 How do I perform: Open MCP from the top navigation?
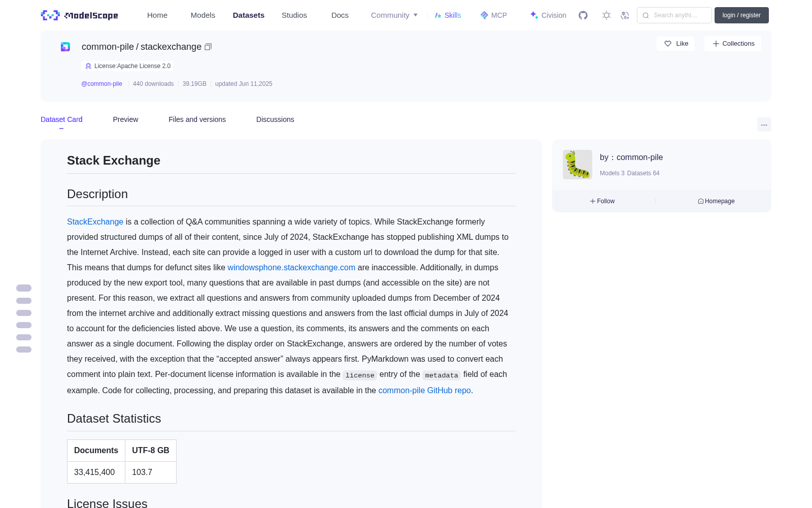point(494,15)
